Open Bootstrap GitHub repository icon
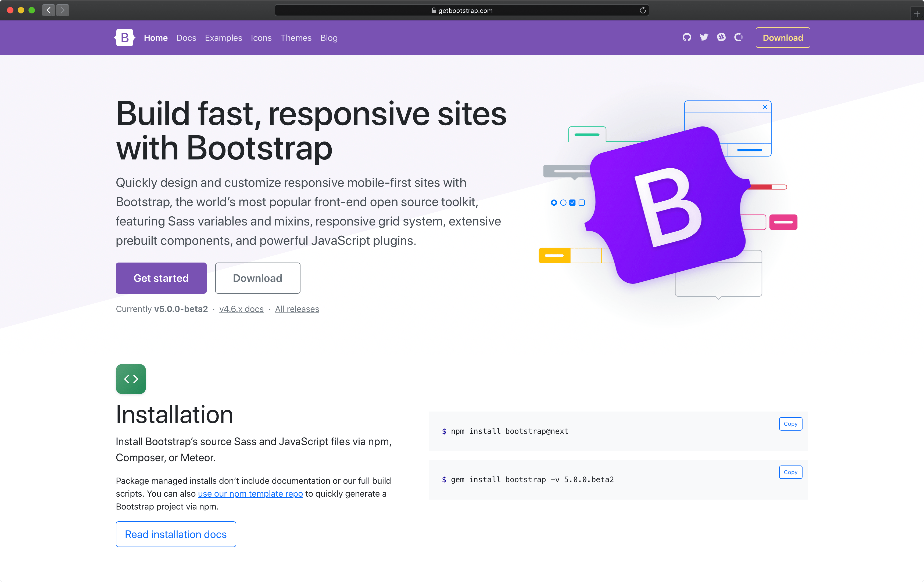Viewport: 924px width, 582px height. (686, 38)
